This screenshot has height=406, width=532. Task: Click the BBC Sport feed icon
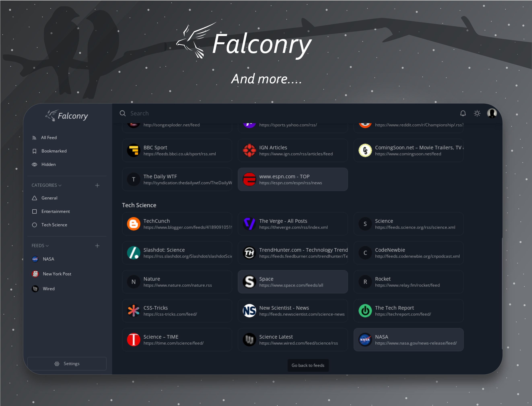[134, 150]
